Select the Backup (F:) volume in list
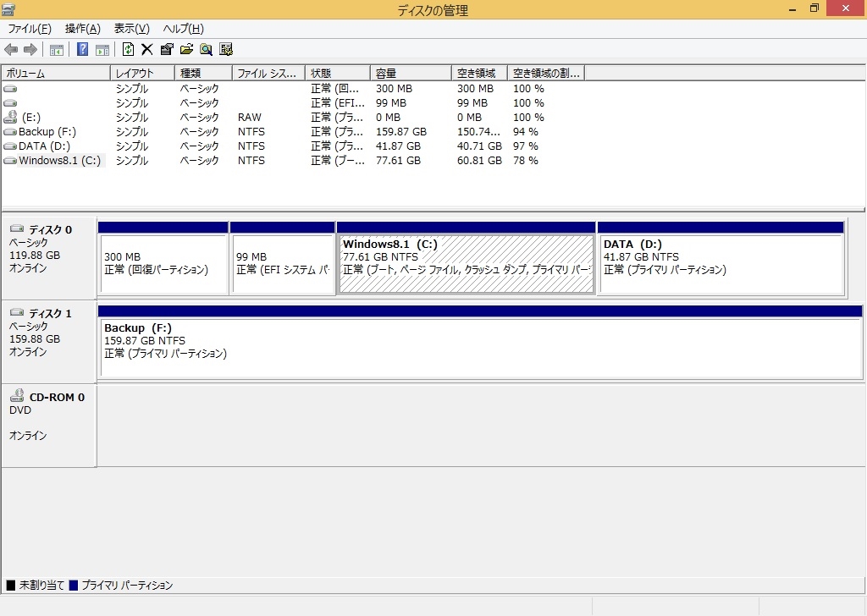 pos(47,131)
